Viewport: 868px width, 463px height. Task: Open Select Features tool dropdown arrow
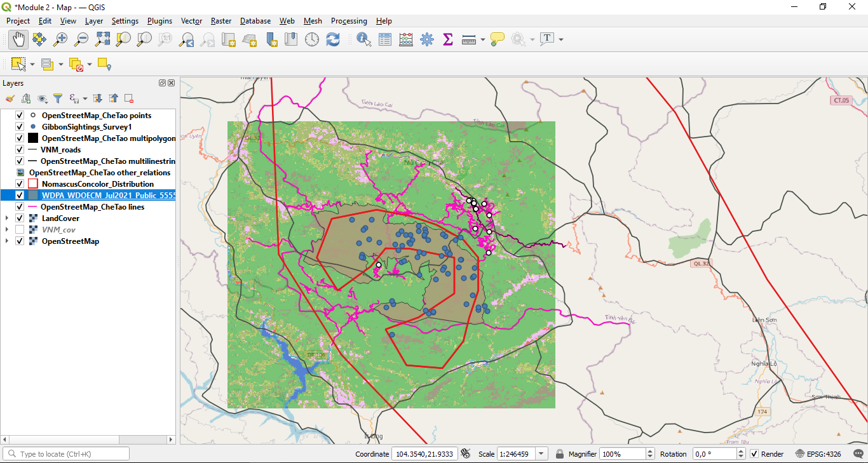pos(32,64)
